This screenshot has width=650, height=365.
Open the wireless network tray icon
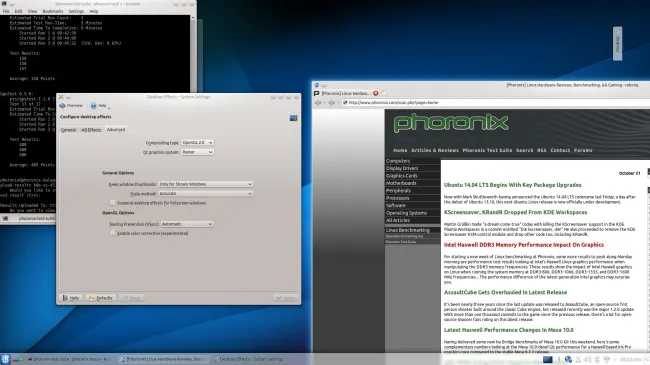[606, 359]
